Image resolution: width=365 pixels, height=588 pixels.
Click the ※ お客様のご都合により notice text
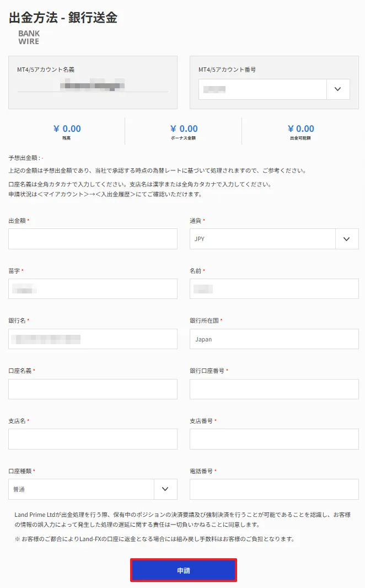(155, 539)
